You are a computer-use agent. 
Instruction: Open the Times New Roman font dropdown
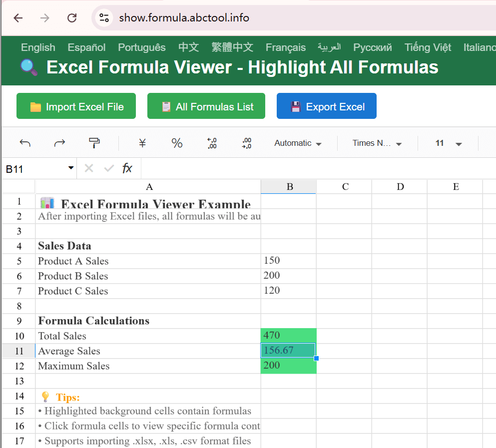click(377, 143)
